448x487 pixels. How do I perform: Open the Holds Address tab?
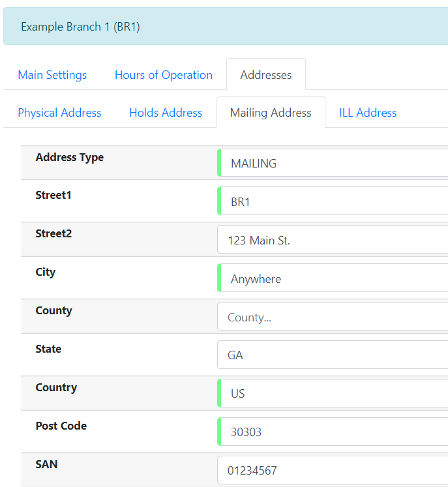point(166,113)
